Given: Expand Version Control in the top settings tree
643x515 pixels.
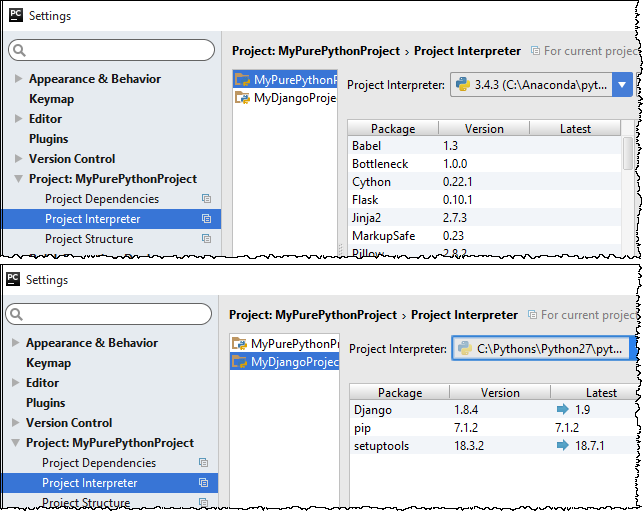Looking at the screenshot, I should 18,159.
